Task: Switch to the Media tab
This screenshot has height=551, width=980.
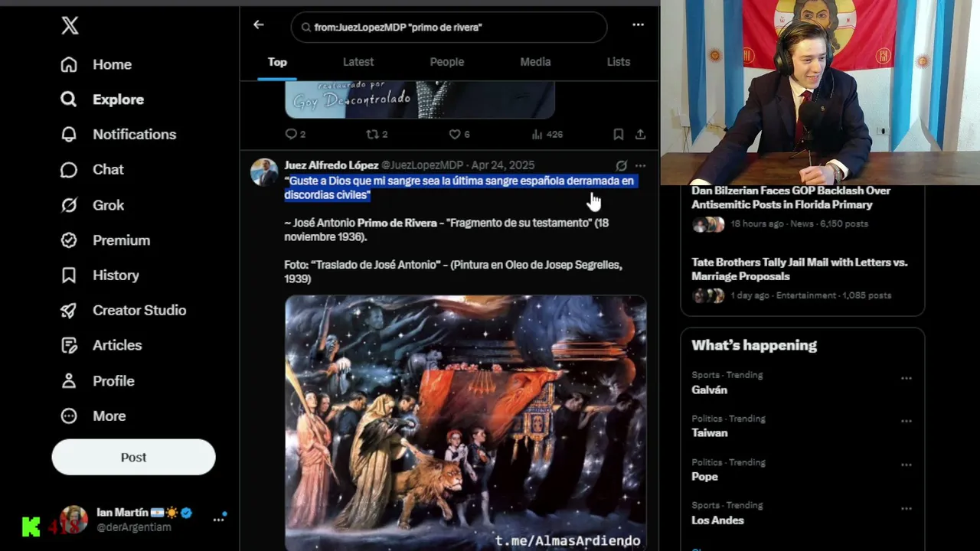Action: 535,62
